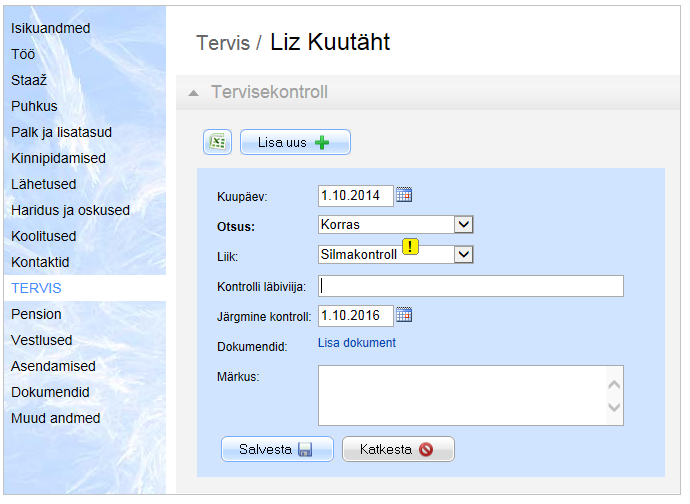Open Isikuandmed in the sidebar

point(51,28)
